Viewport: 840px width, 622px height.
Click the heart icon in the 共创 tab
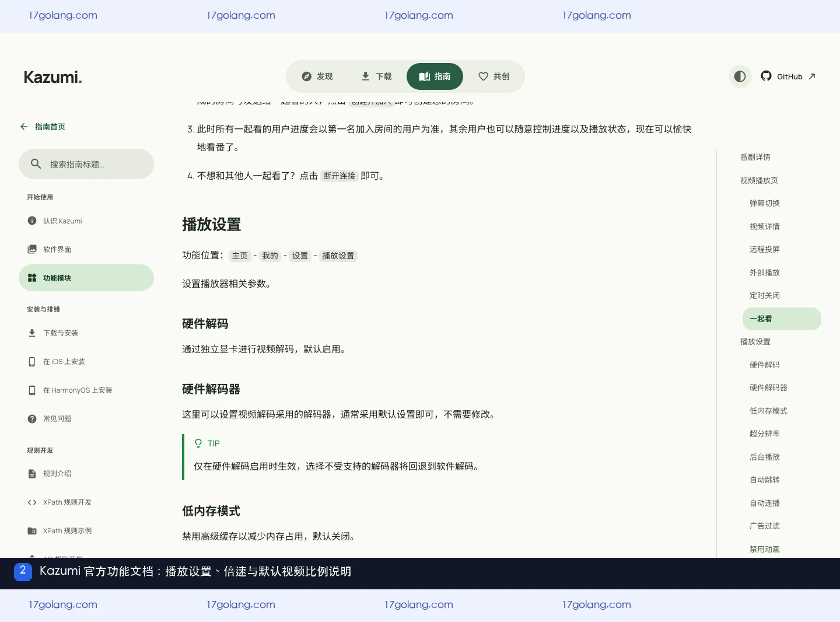pos(483,76)
